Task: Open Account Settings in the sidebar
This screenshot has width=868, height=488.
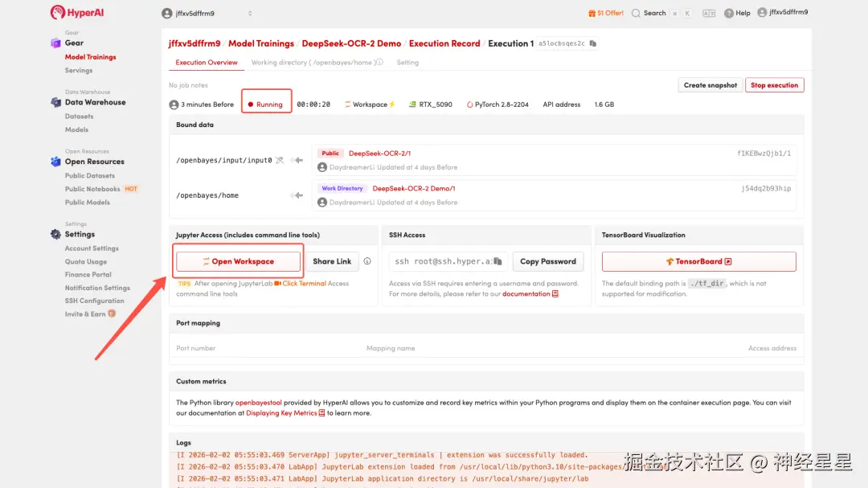Action: [92, 248]
